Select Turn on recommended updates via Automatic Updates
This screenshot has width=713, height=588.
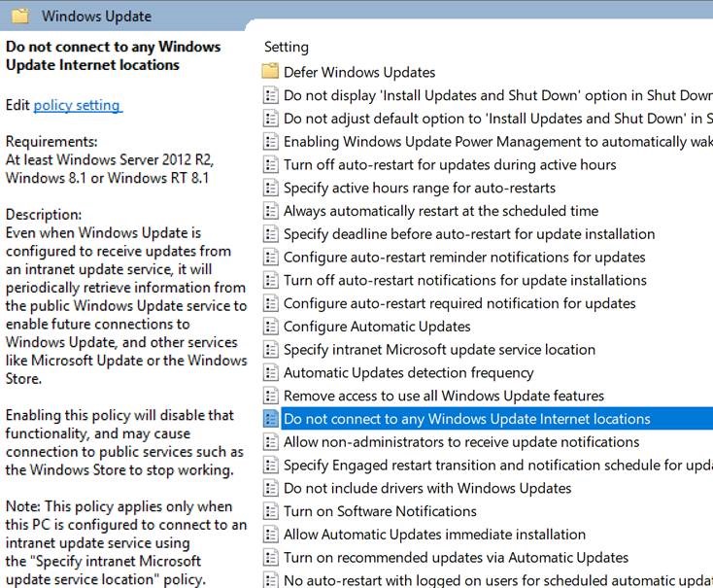click(x=456, y=558)
